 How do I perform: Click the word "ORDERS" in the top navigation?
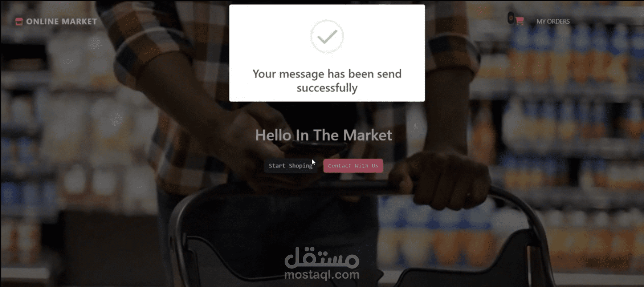(x=559, y=21)
